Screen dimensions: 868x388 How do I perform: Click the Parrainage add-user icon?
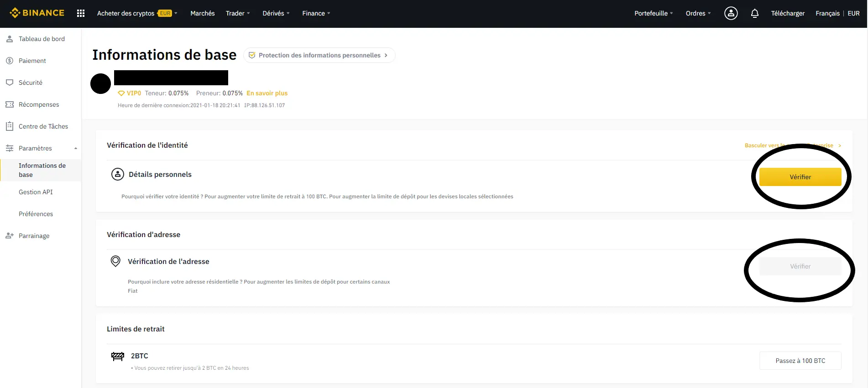click(10, 236)
